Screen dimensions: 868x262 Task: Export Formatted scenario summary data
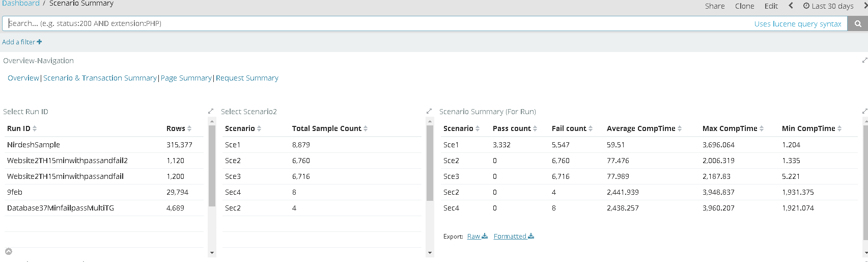tap(513, 236)
